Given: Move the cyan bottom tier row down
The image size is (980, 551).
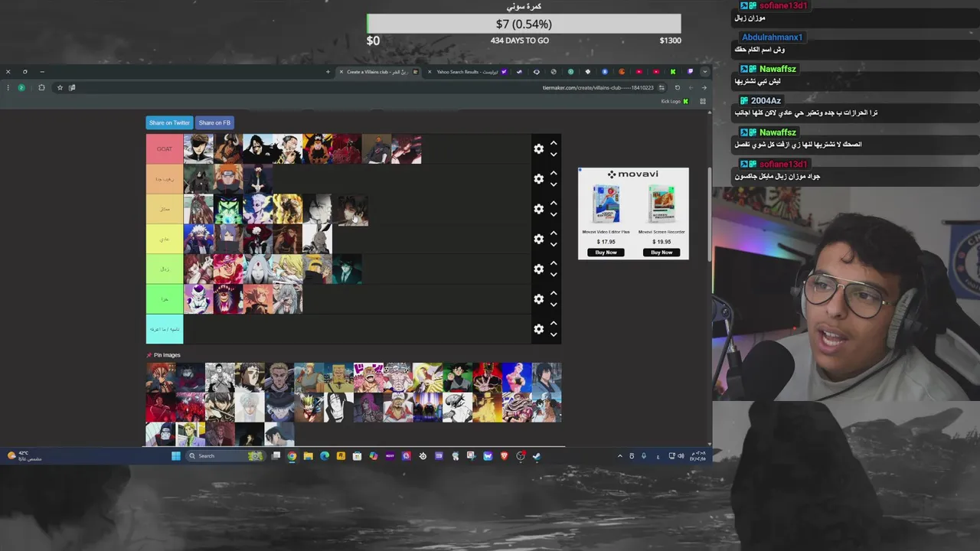Looking at the screenshot, I should click(x=554, y=334).
